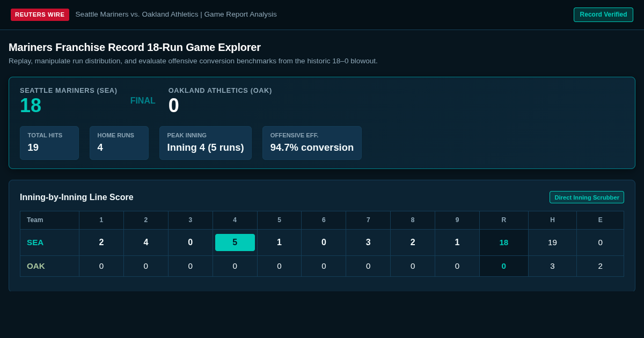Click OAK total runs cell
The width and height of the screenshot is (644, 338).
coord(504,266)
